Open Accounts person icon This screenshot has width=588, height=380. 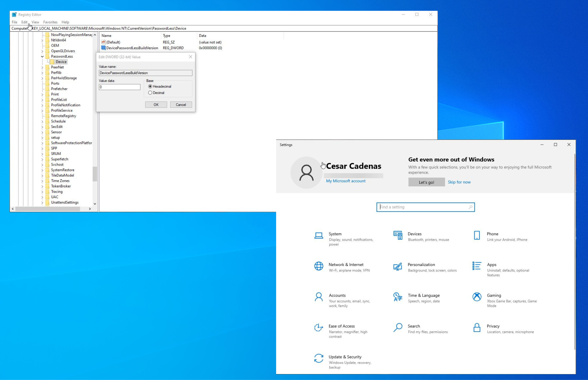pyautogui.click(x=319, y=297)
